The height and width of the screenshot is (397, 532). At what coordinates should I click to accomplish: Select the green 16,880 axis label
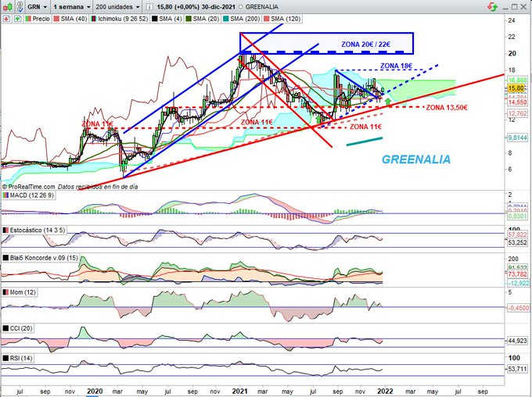(518, 80)
